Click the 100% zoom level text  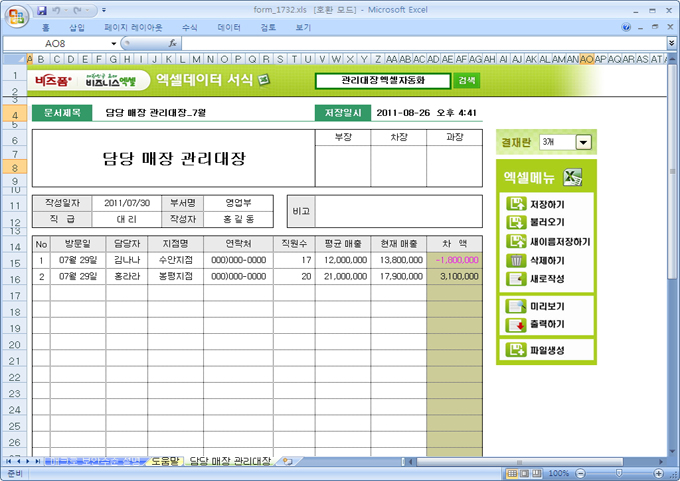(559, 474)
